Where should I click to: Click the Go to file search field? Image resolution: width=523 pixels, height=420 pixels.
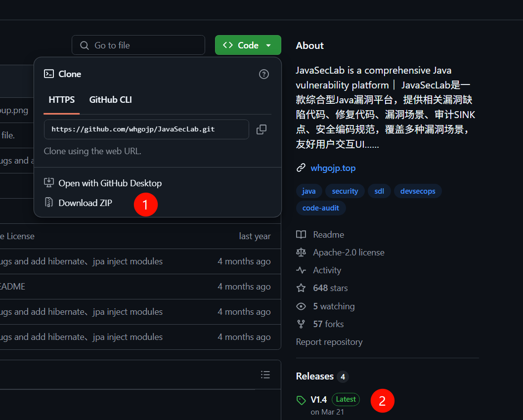[138, 45]
